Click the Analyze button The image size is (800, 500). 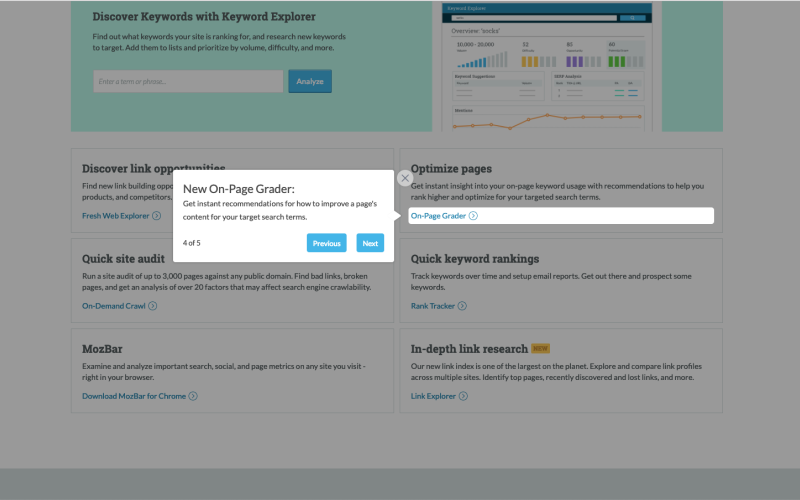click(x=310, y=81)
